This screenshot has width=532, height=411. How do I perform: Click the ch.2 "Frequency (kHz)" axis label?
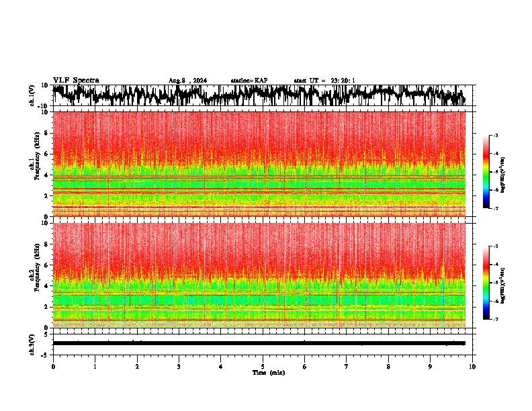(37, 267)
